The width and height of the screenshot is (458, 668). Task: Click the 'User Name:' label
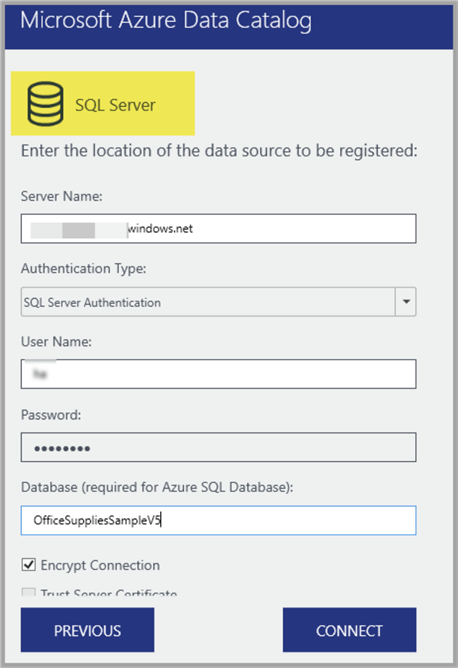(56, 342)
